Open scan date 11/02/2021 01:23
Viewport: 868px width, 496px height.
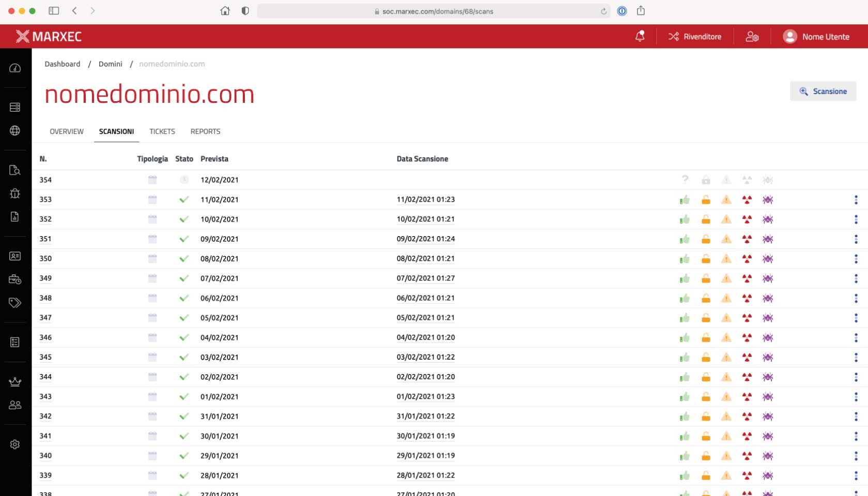point(426,199)
